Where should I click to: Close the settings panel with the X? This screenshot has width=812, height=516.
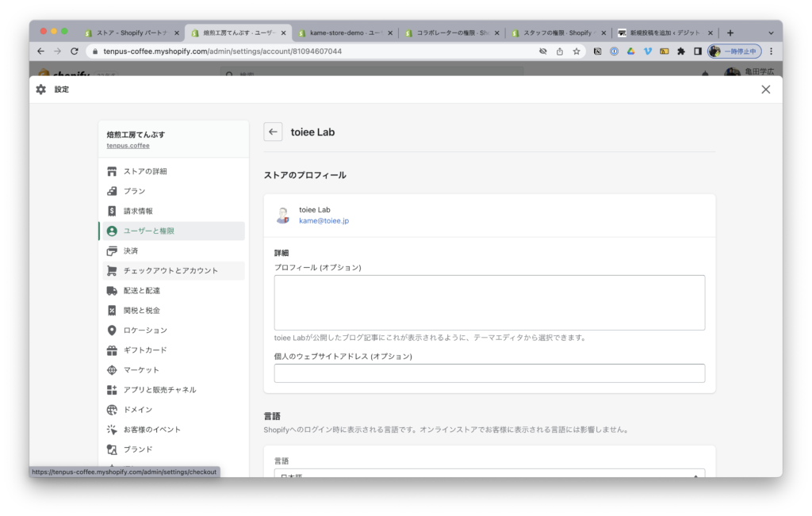pyautogui.click(x=766, y=90)
